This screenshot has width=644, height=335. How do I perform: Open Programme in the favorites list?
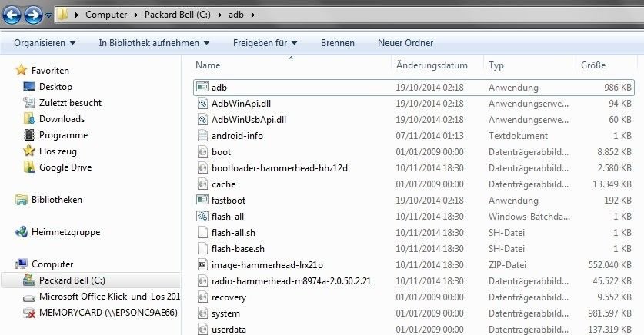click(63, 135)
